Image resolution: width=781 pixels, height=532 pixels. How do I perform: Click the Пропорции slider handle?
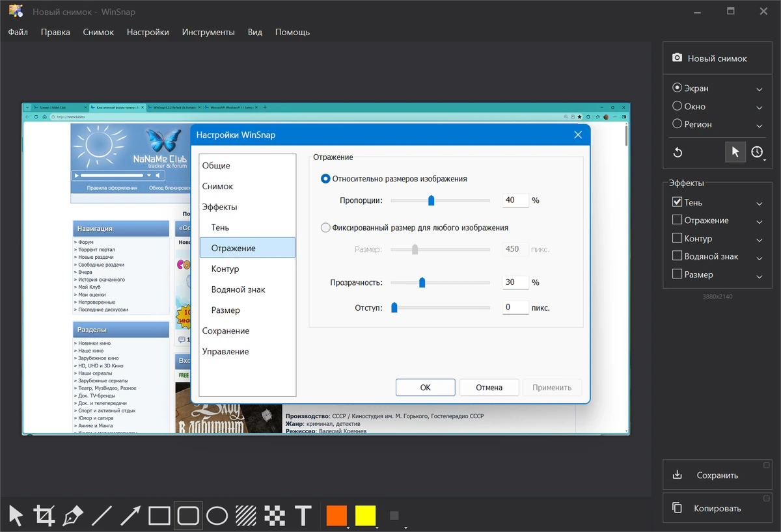tap(431, 200)
